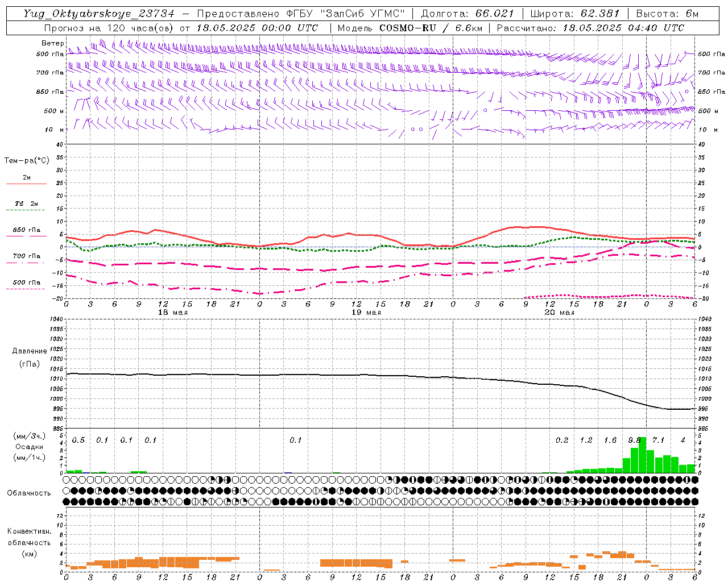Click the 19 мая date label
728x582 pixels.
point(366,313)
